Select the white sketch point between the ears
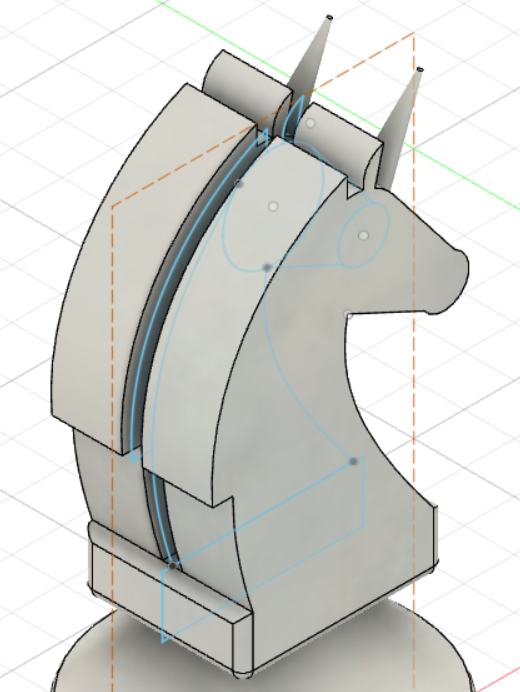The width and height of the screenshot is (520, 692). 311,124
